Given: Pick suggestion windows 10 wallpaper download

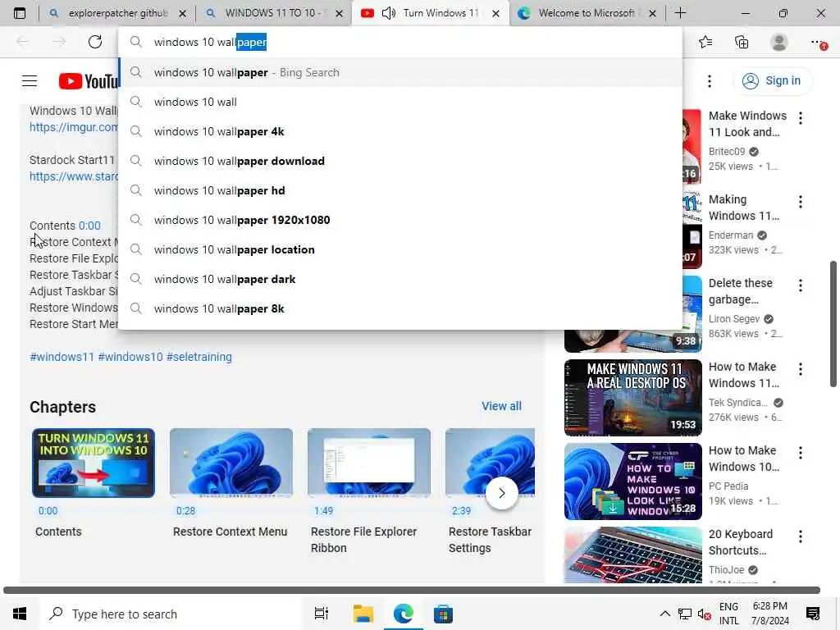Looking at the screenshot, I should (x=400, y=161).
